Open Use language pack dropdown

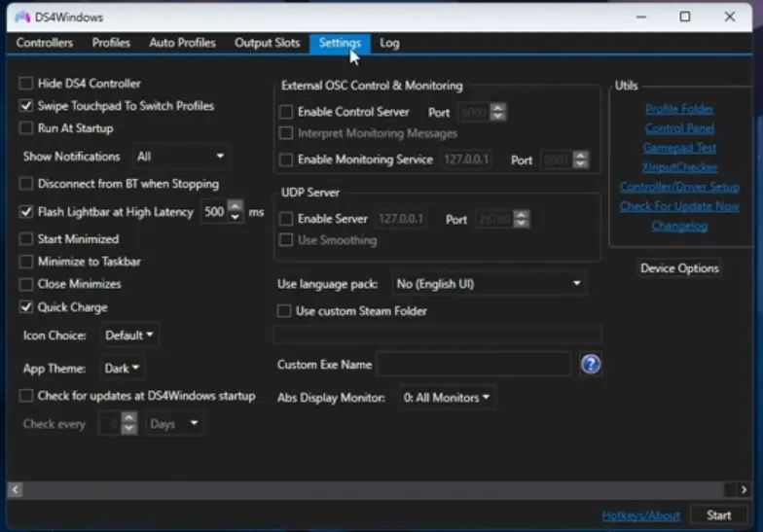tap(489, 284)
